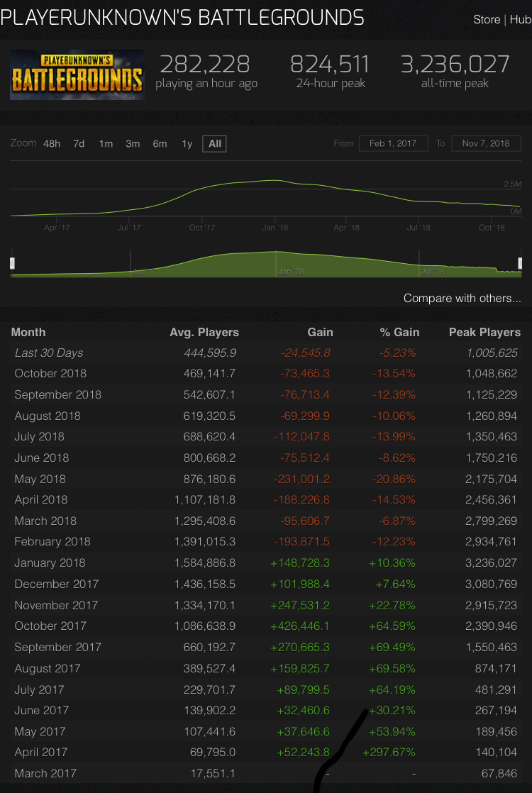Click the left navigator range handle
The height and width of the screenshot is (793, 532).
(12, 263)
